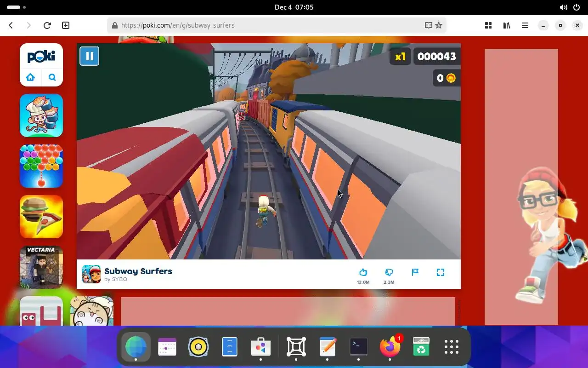Click the score display 000043
This screenshot has width=588, height=368.
(436, 57)
